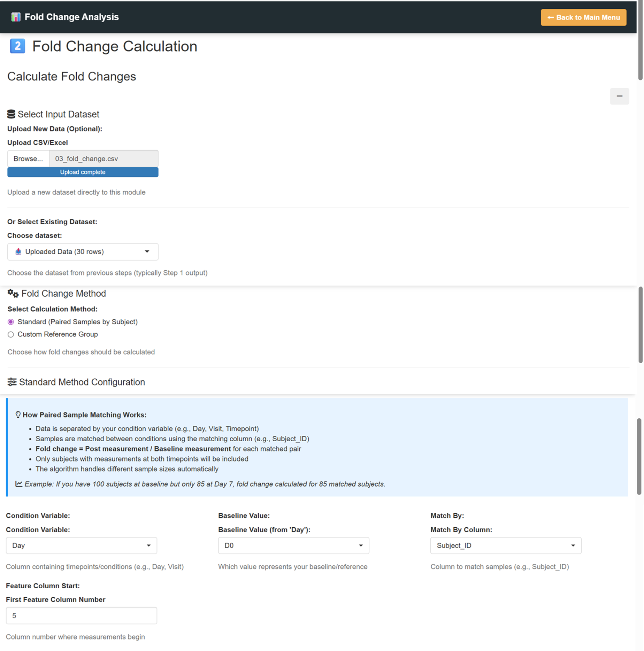
Task: Click the Browse... file upload button
Action: 28,159
